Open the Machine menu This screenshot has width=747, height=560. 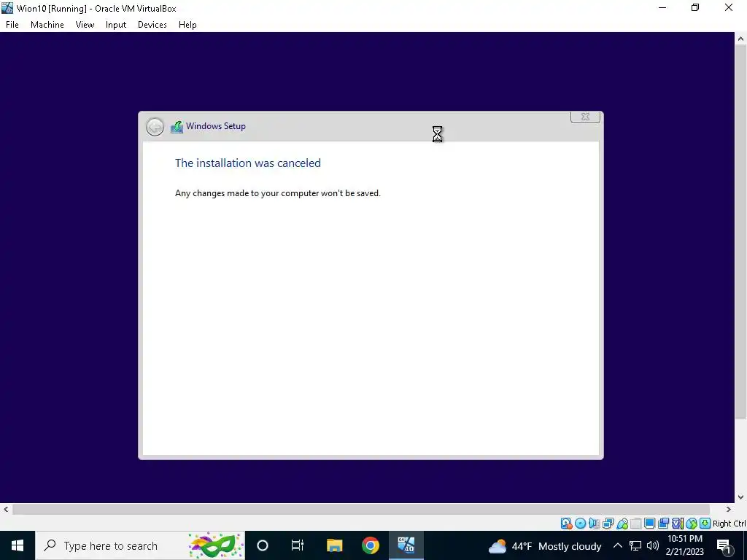[47, 25]
